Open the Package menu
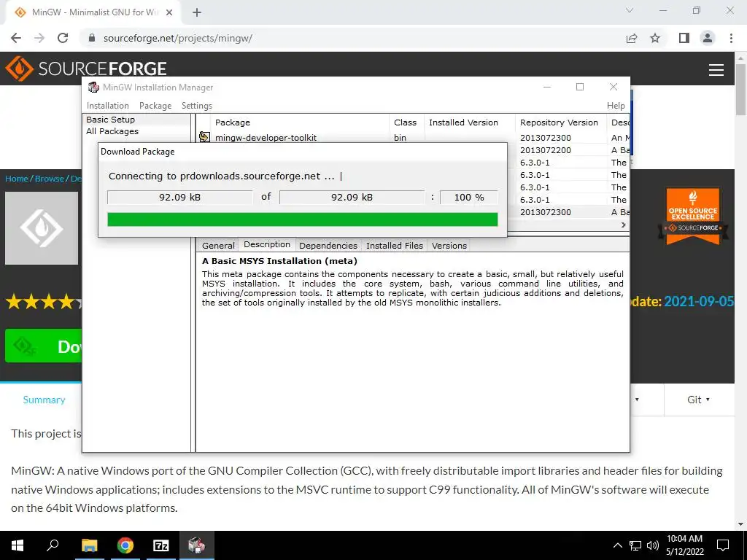 tap(155, 106)
